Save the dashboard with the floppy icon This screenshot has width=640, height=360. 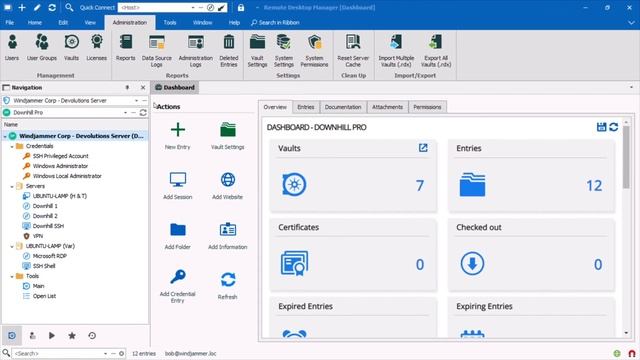(601, 127)
